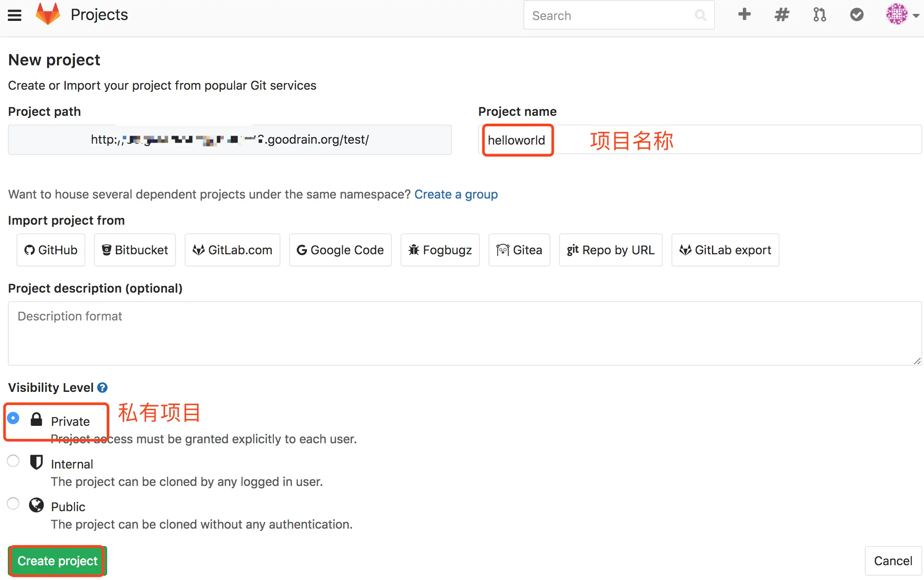Open todos checkmark icon
The height and width of the screenshot is (580, 924).
tap(857, 15)
